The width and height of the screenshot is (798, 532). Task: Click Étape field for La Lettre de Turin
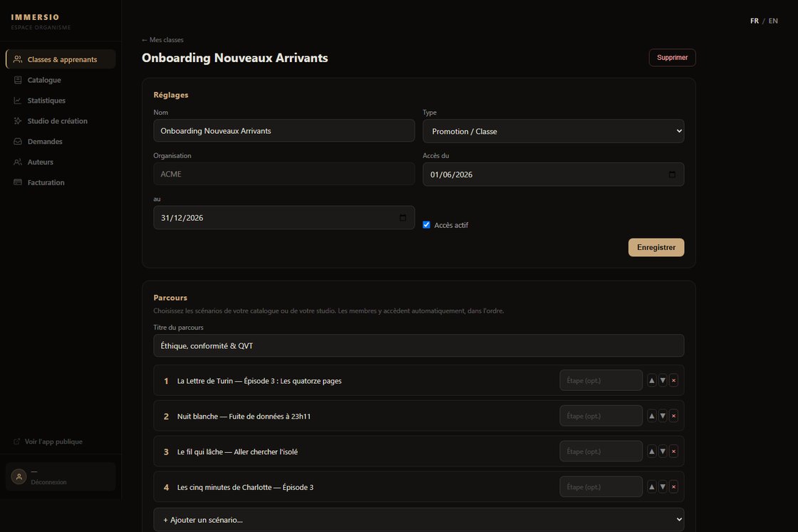click(x=601, y=380)
